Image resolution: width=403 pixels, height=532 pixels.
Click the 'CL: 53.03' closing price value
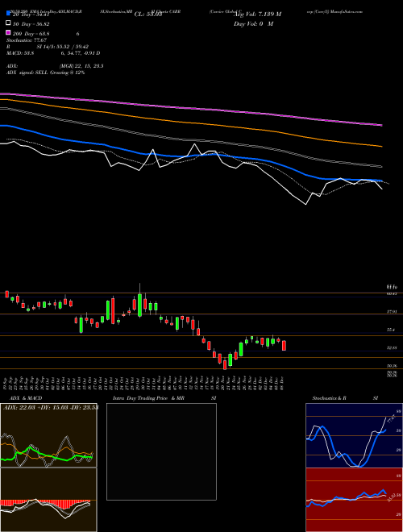point(148,15)
